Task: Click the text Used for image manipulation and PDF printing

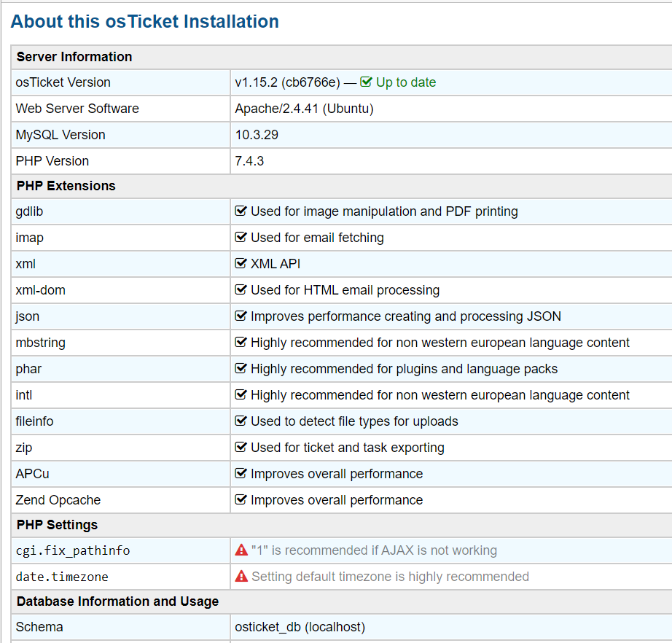Action: tap(384, 211)
